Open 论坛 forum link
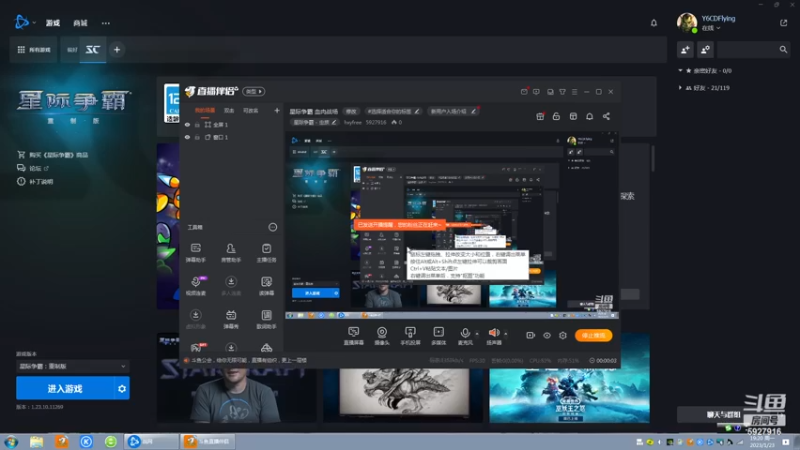Screen dimensions: 800x450 click(x=33, y=168)
